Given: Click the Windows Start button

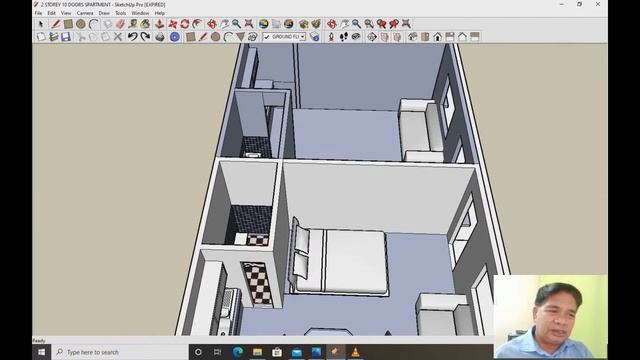Looking at the screenshot, I should (42, 352).
